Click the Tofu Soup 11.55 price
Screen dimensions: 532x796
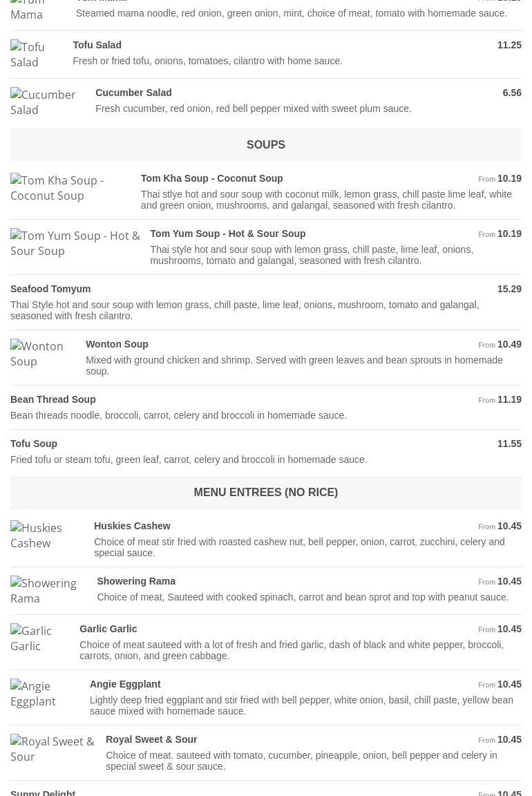click(509, 444)
